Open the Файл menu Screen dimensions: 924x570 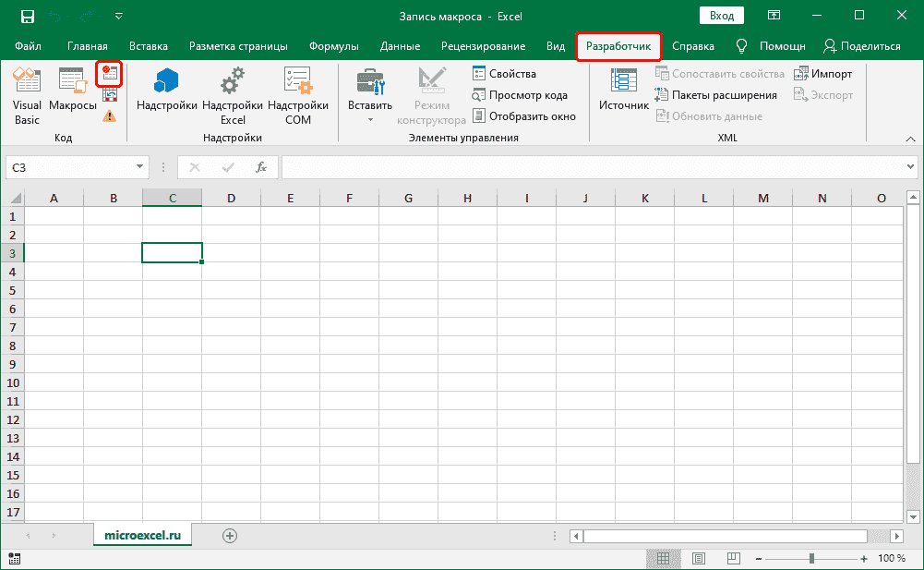(28, 46)
